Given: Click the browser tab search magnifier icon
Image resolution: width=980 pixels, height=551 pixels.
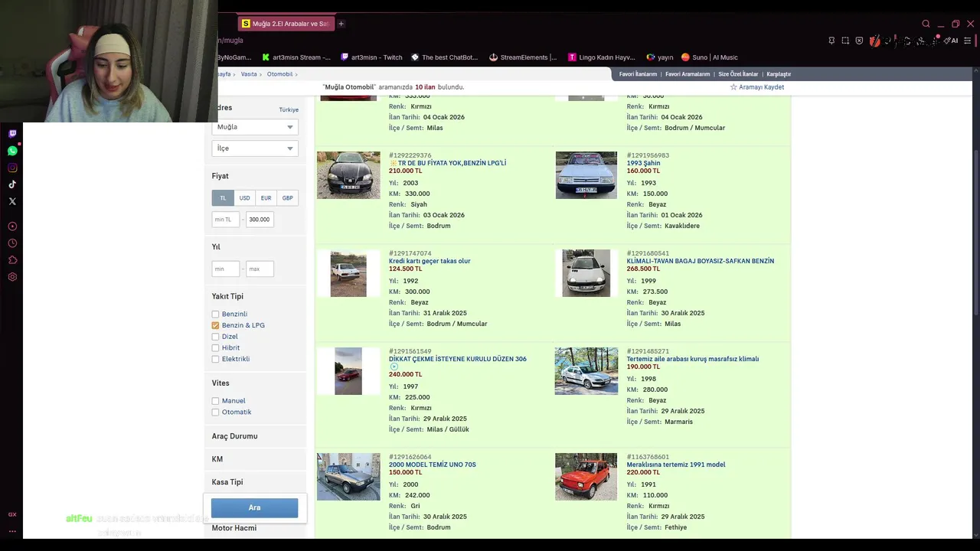Looking at the screenshot, I should (x=926, y=24).
